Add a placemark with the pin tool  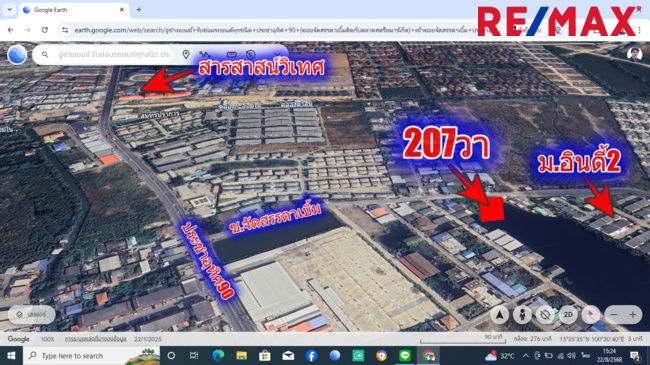click(x=186, y=54)
